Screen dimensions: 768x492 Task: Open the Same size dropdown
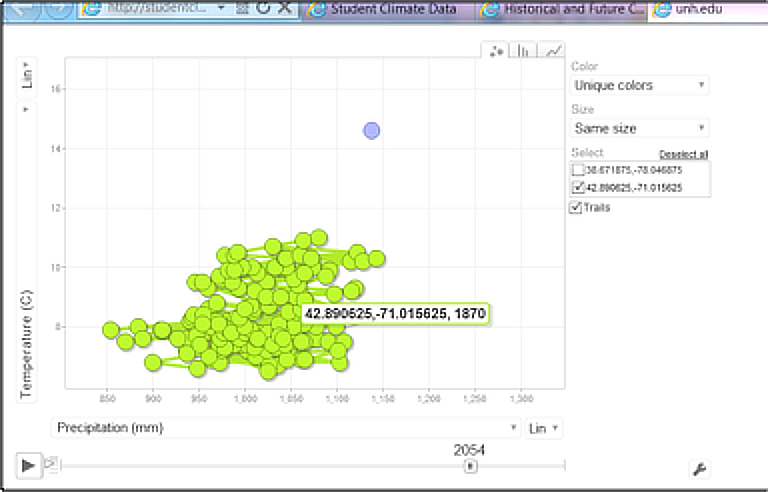(640, 128)
